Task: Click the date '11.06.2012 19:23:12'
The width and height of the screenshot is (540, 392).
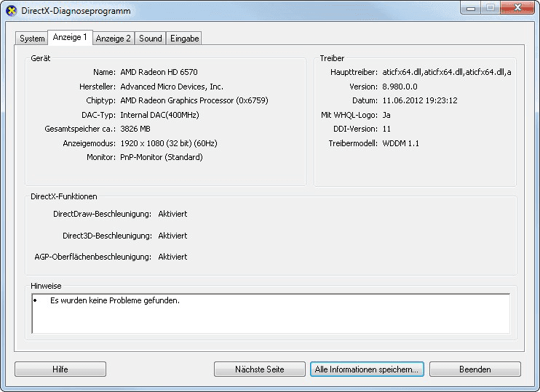Action: (x=420, y=100)
